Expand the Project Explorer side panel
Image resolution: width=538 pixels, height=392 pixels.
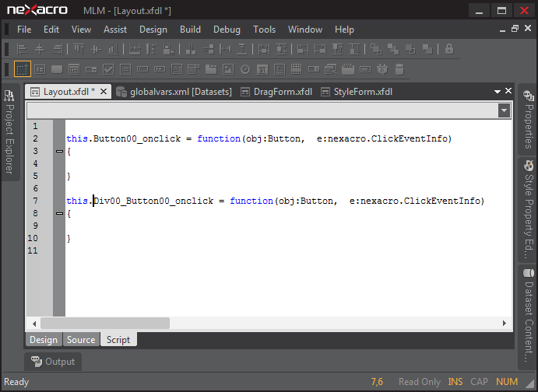tap(9, 131)
